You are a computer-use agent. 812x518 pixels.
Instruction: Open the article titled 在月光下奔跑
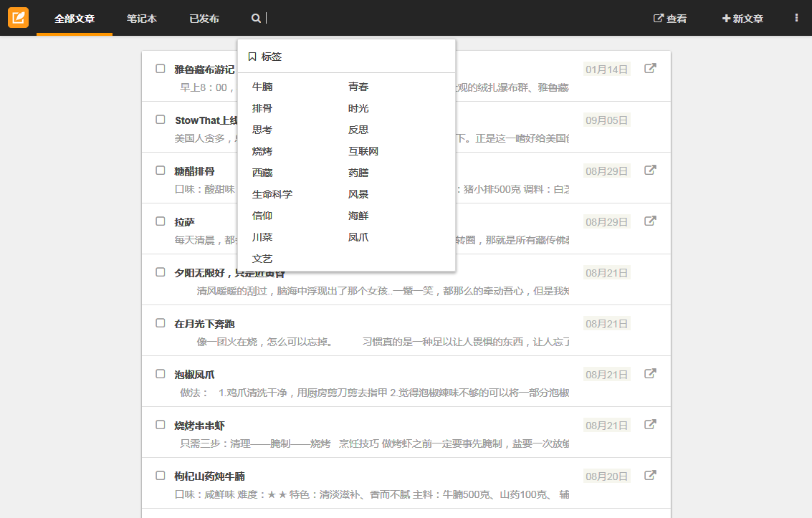pos(204,323)
